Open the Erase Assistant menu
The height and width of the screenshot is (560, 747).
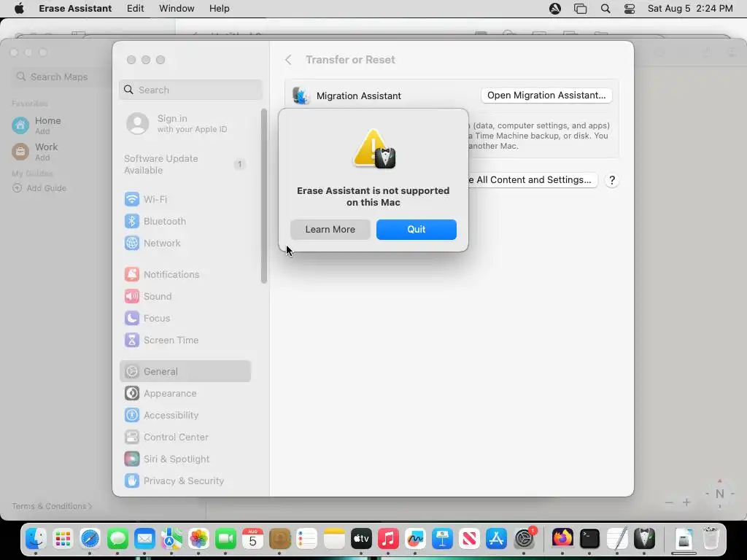pyautogui.click(x=75, y=9)
